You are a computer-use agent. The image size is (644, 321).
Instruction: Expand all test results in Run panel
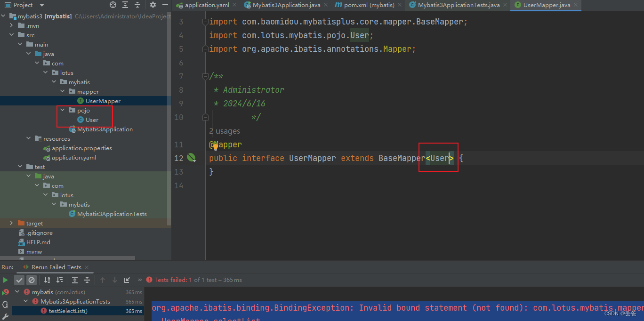[75, 280]
